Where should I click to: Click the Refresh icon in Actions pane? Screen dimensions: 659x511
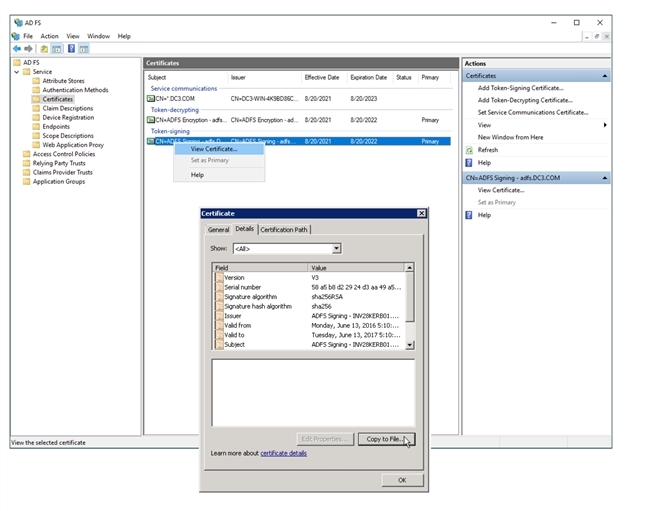[469, 150]
